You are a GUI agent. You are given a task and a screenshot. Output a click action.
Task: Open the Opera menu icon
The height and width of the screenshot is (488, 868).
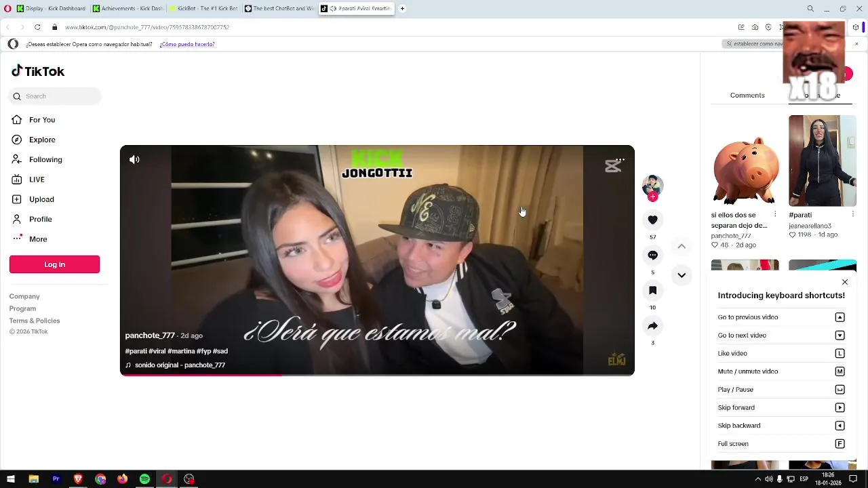click(x=7, y=9)
